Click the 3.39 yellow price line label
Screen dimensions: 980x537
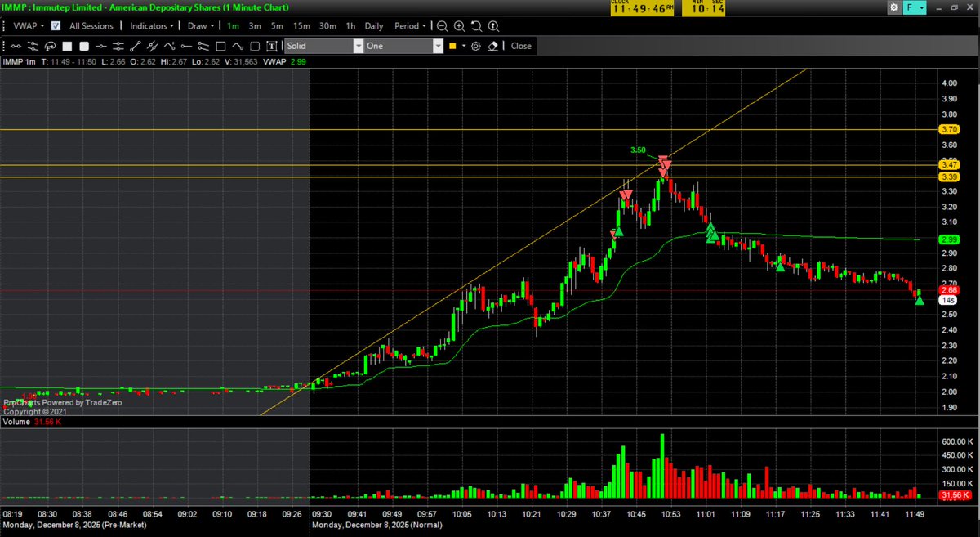949,177
